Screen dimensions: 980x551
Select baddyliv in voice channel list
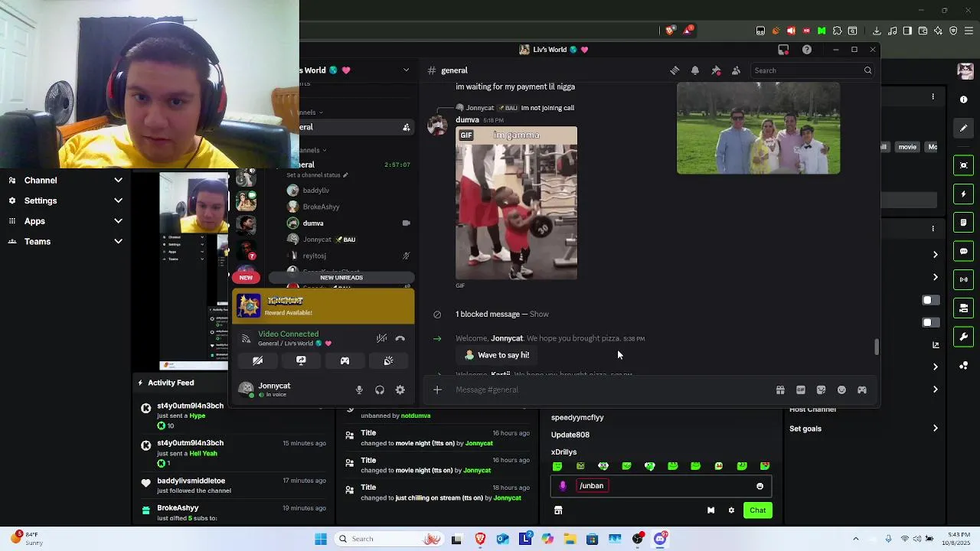click(x=315, y=191)
